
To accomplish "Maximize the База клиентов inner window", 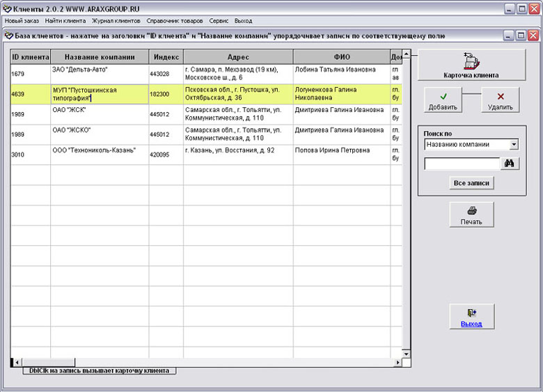I will 521,36.
